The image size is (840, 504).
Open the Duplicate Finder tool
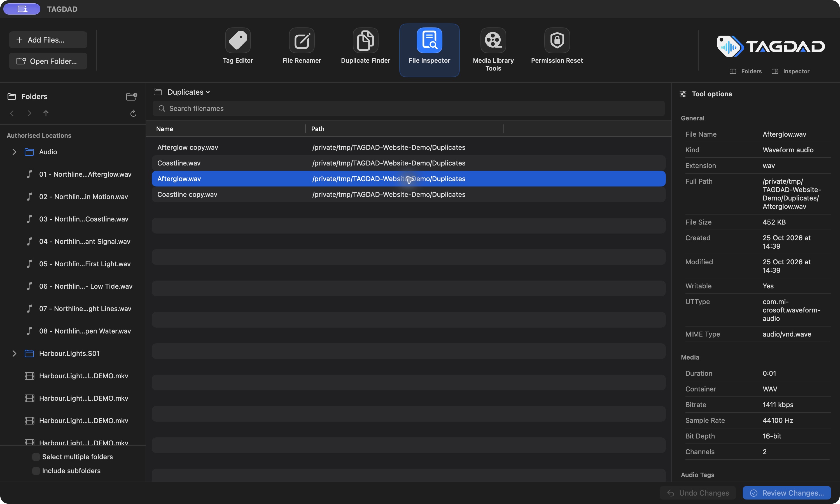click(365, 46)
